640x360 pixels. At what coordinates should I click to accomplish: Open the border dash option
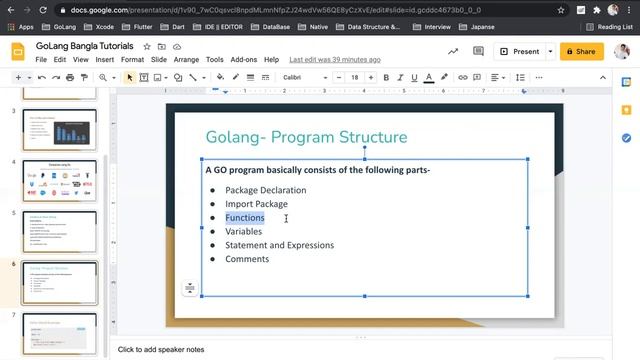coord(265,78)
